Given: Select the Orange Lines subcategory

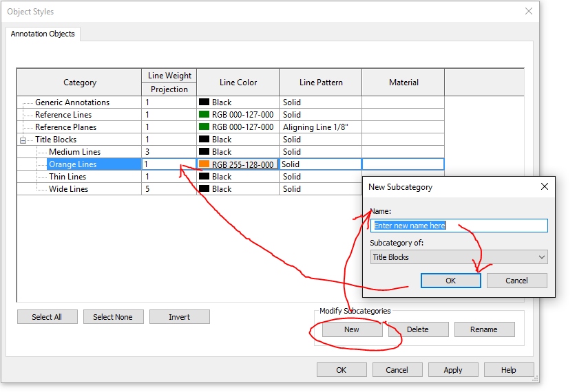Looking at the screenshot, I should 73,164.
